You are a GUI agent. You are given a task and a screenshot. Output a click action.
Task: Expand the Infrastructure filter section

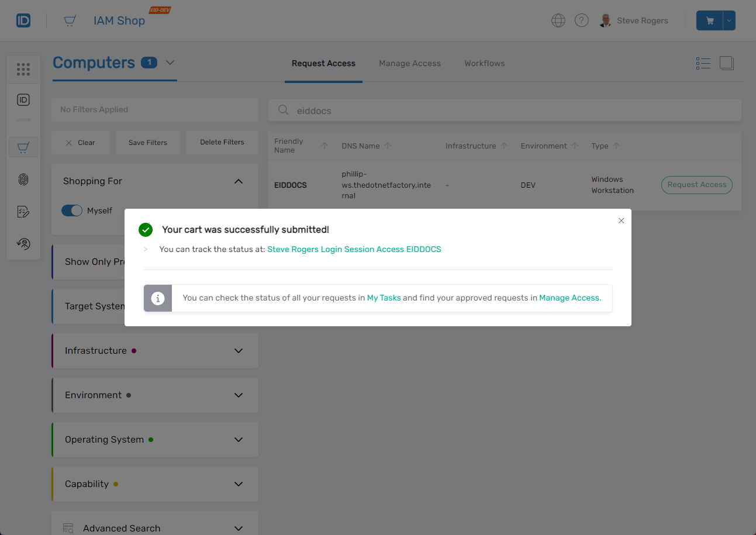[x=238, y=351]
